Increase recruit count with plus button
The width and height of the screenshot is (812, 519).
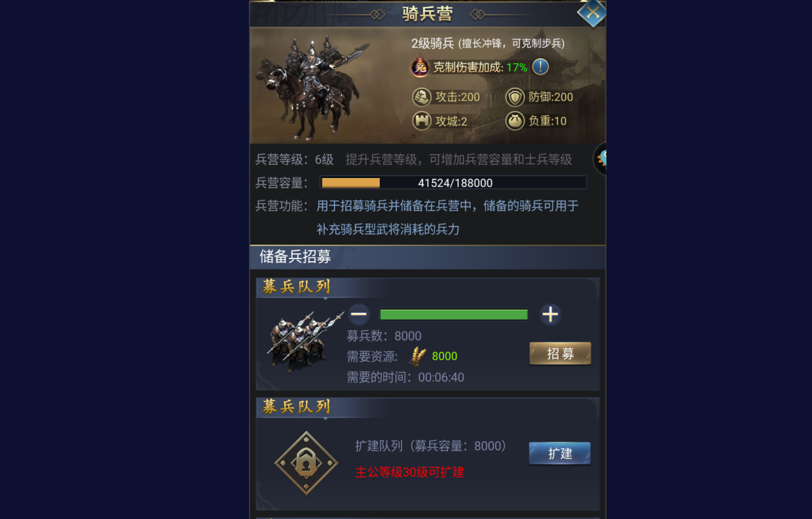[550, 314]
